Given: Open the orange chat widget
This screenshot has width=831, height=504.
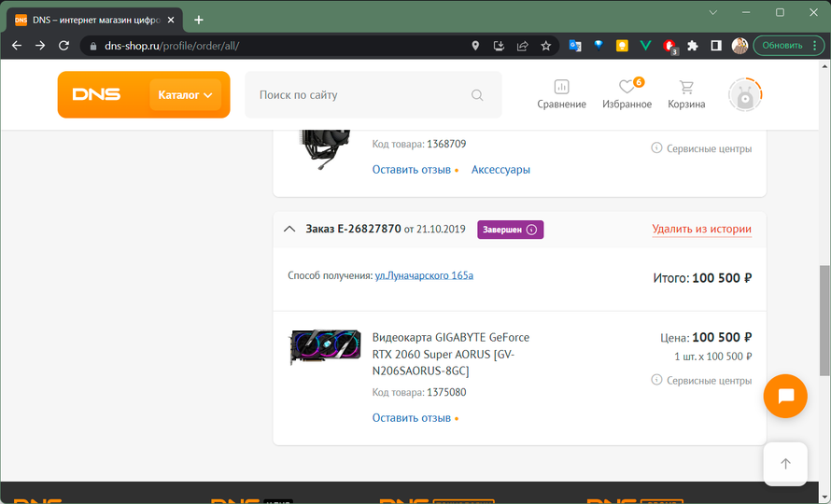Looking at the screenshot, I should coord(785,396).
